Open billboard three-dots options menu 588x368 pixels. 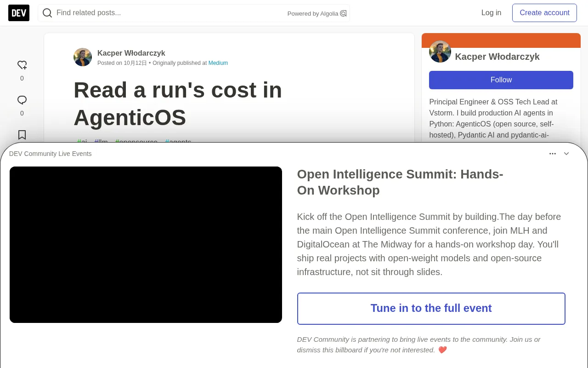[553, 154]
